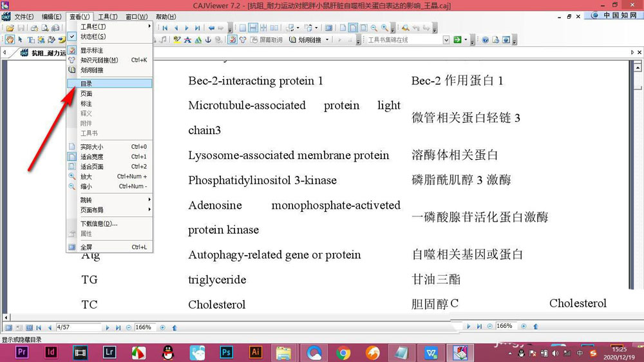Click the zoom out magnifier icon
Image resolution: width=644 pixels, height=362 pixels.
coord(374,28)
